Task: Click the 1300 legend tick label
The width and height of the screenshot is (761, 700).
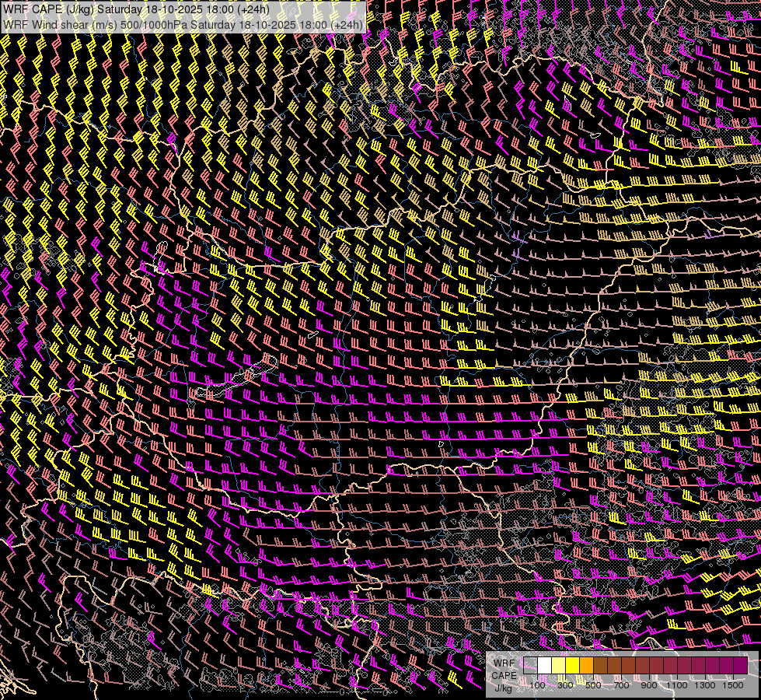Action: coord(705,685)
